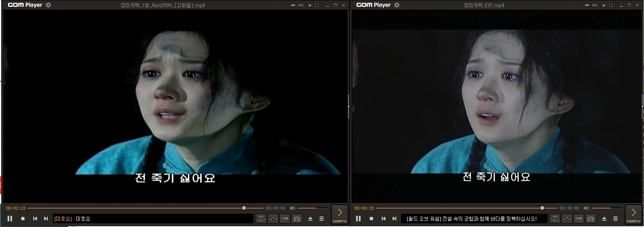The image size is (644, 227).
Task: Adjust the right player's volume slider
Action: [x=606, y=208]
